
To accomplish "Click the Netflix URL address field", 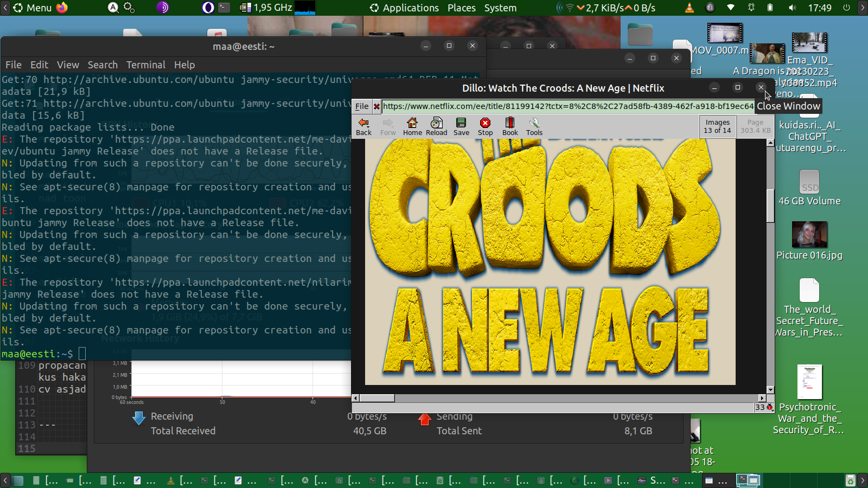I will coord(567,106).
